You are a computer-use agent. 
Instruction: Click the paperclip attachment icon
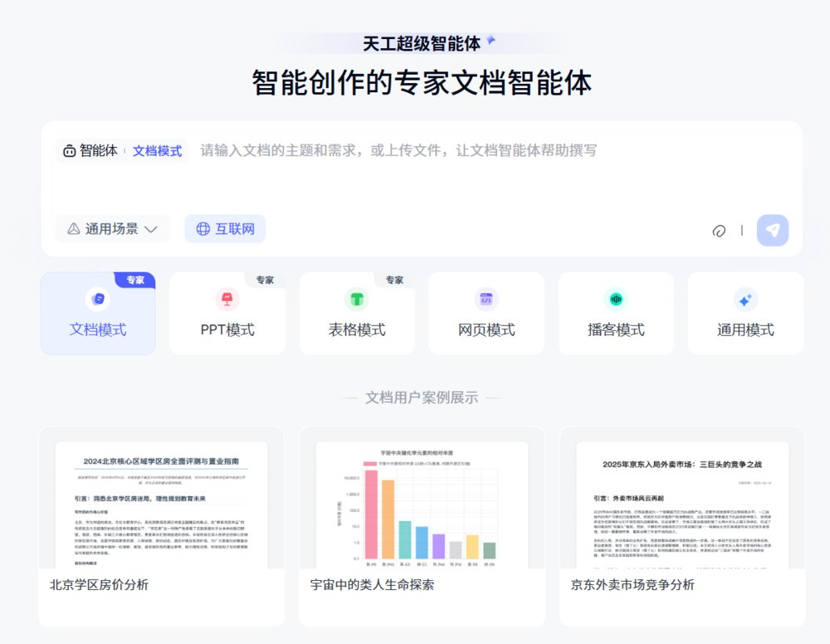pyautogui.click(x=719, y=231)
